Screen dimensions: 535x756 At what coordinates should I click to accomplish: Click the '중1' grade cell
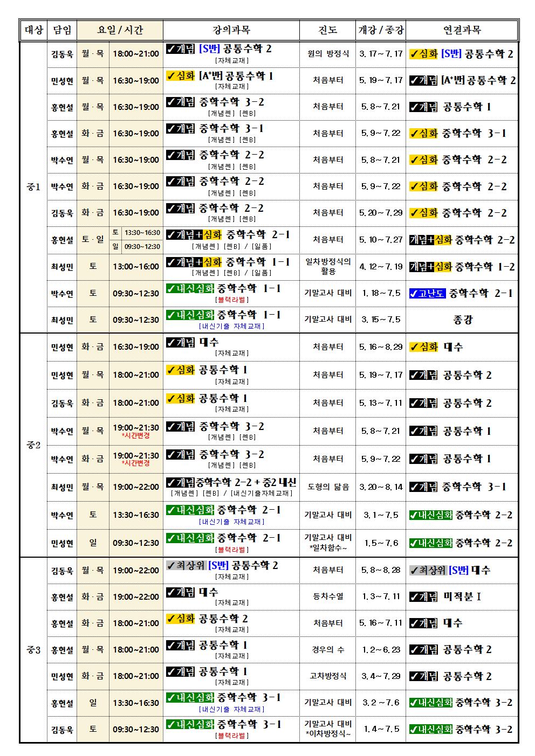(33, 187)
